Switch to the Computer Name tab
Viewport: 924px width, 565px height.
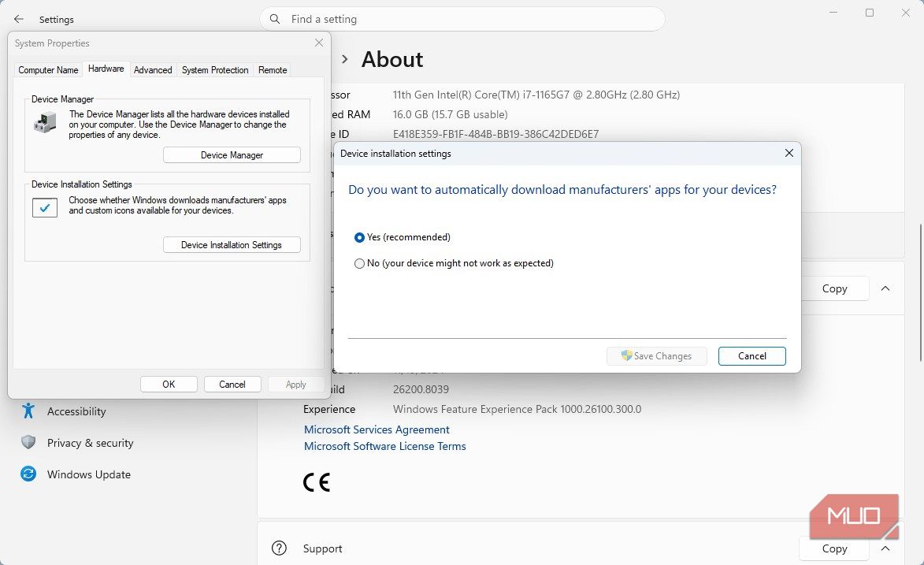[x=48, y=69]
